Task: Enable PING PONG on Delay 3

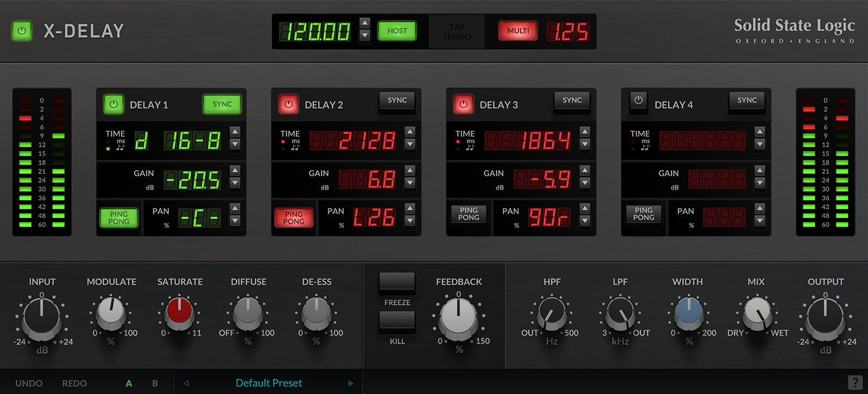Action: 469,214
